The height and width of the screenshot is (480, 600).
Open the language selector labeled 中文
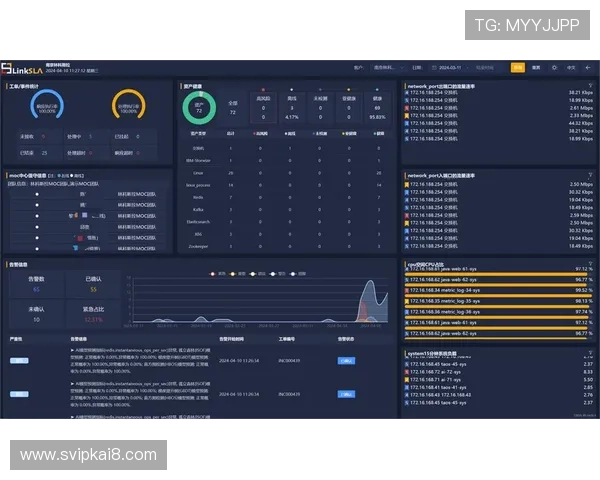(571, 68)
